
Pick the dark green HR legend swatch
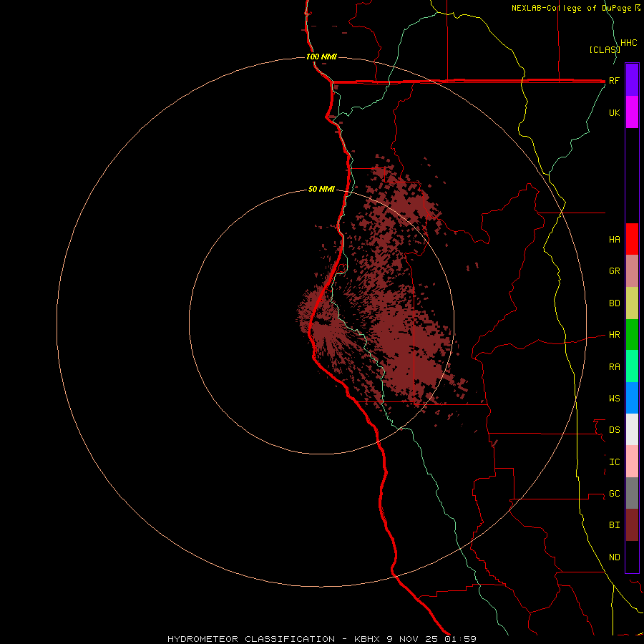coord(632,335)
